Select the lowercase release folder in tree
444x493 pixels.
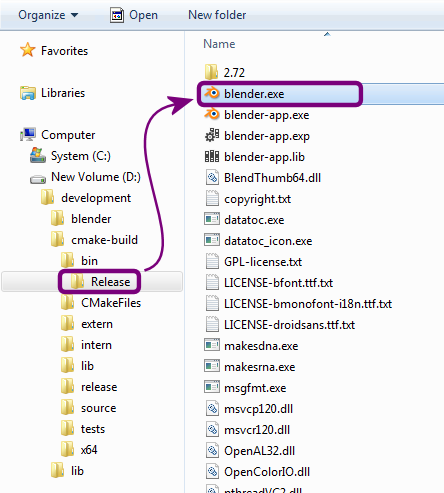89,387
